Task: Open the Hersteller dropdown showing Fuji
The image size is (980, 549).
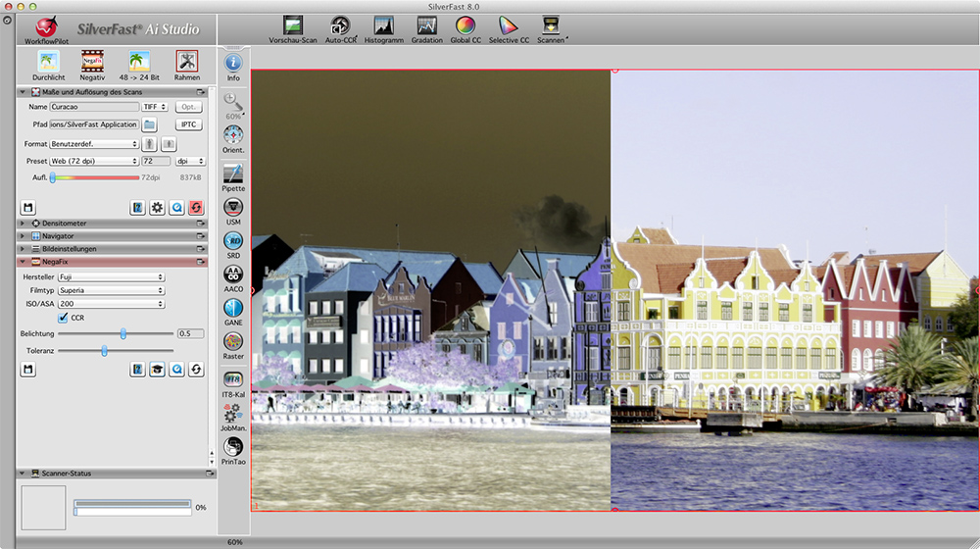Action: coord(111,277)
